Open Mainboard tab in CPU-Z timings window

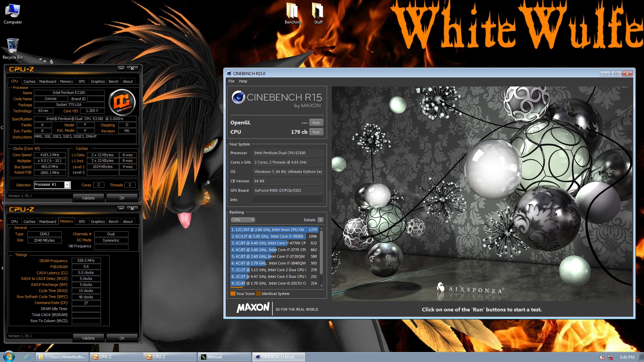tap(48, 222)
